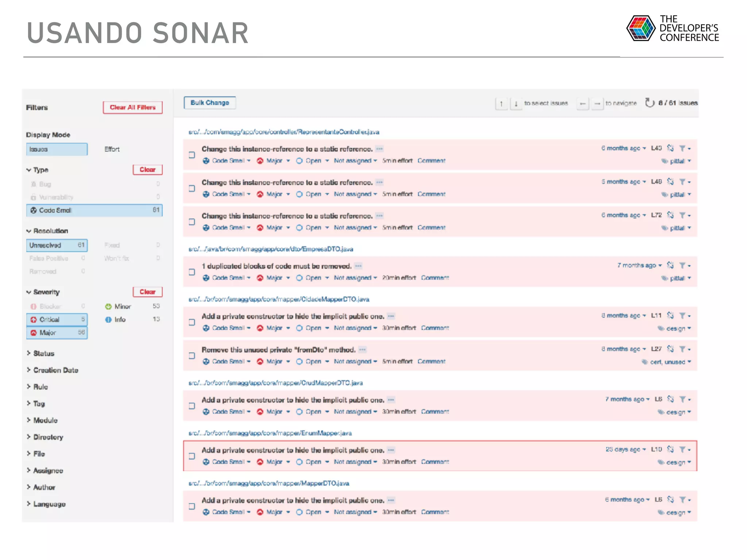Screen dimensions: 747x560
Task: Open permalink icon for L48 issue
Action: [670, 182]
